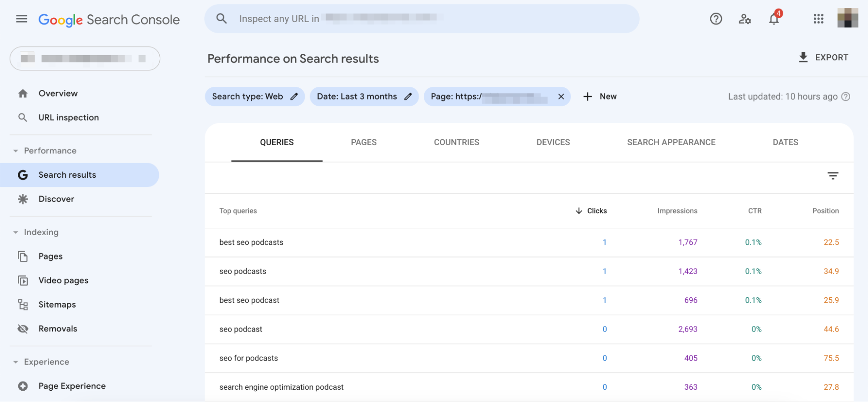This screenshot has width=868, height=402.
Task: Click the Discover asterisk icon
Action: 23,199
